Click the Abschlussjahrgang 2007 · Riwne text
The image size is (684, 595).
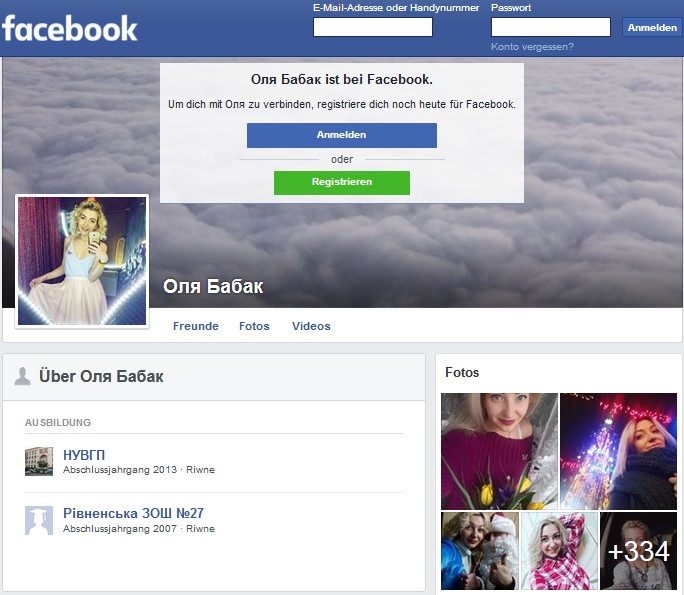pyautogui.click(x=139, y=529)
